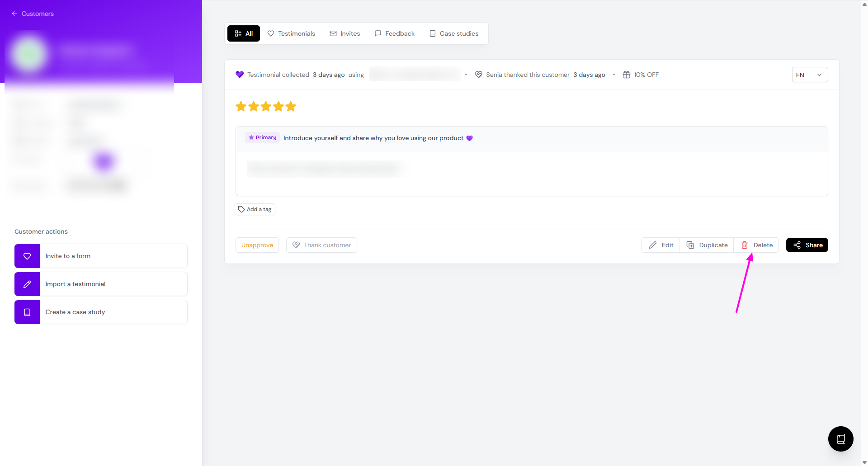This screenshot has width=868, height=466.
Task: Open the Feedback tab
Action: point(395,33)
